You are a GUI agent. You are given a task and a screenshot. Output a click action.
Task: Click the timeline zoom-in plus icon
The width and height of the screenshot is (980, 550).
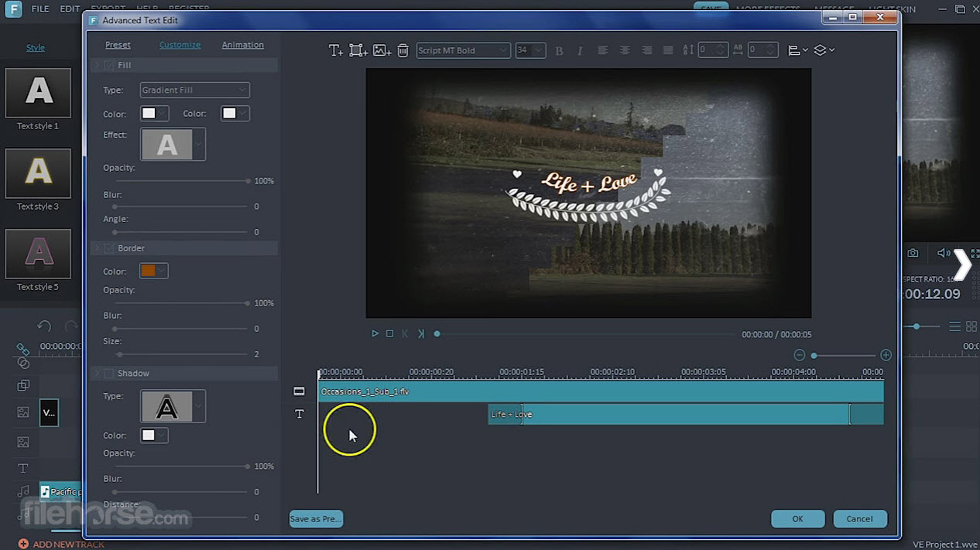click(886, 355)
